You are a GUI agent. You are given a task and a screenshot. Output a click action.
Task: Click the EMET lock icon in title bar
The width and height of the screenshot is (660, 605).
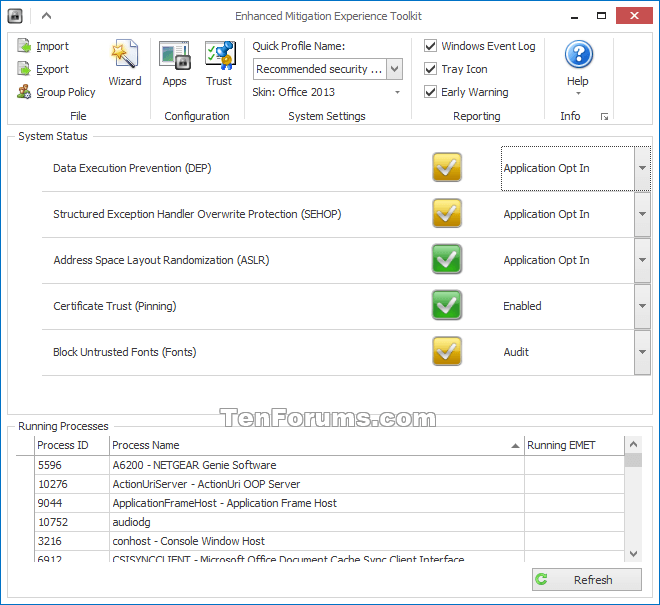(x=15, y=16)
